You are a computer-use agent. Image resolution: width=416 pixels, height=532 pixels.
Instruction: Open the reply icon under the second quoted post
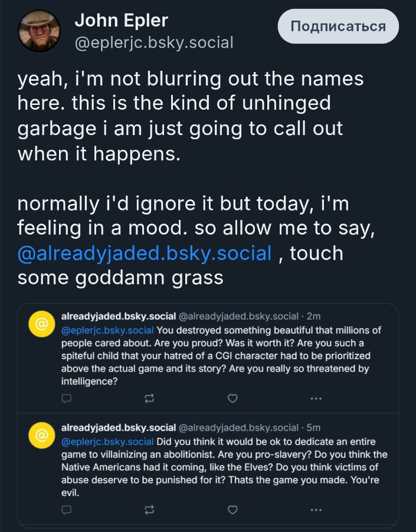click(x=67, y=509)
